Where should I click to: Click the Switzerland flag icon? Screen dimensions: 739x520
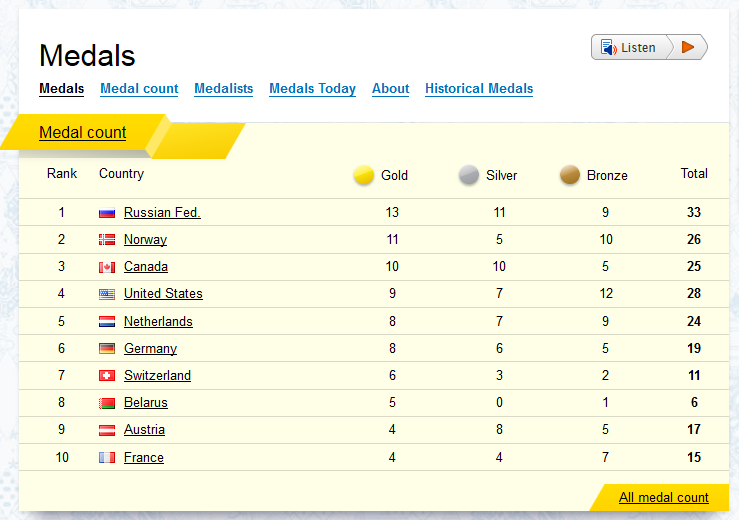(107, 376)
